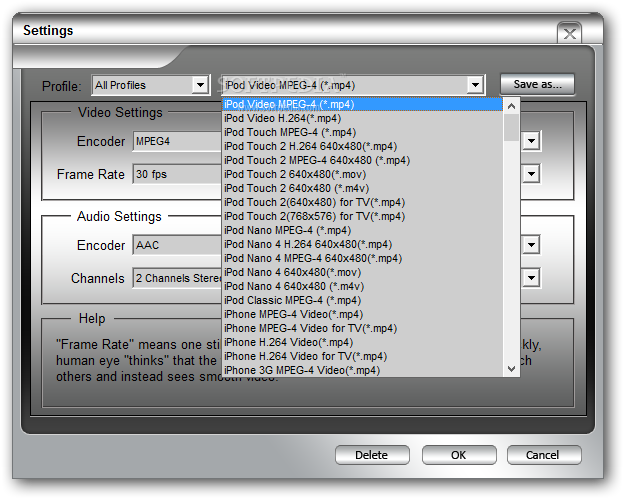Select iPhone MPEG-4 Video for TV(*.mp4)
Screen dimensions: 624x499
click(x=363, y=328)
